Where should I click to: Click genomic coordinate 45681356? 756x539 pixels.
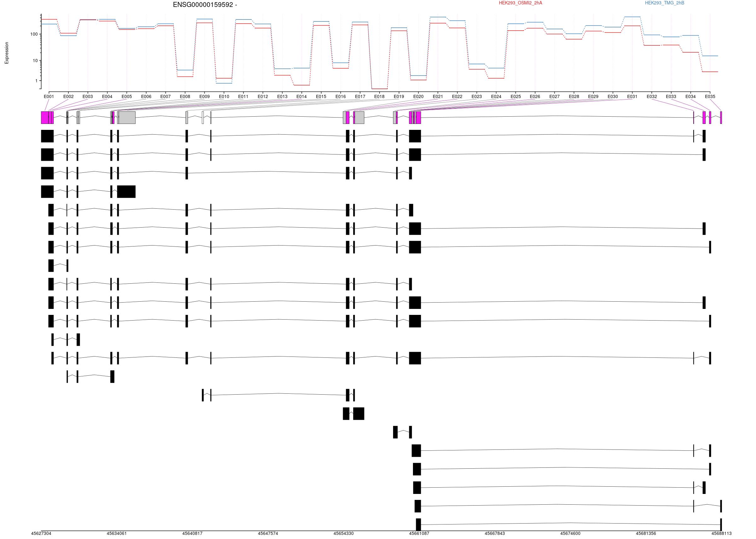[646, 534]
